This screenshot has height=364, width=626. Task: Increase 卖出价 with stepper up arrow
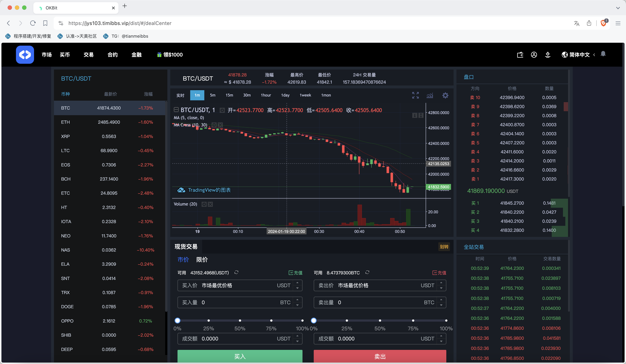[441, 283]
